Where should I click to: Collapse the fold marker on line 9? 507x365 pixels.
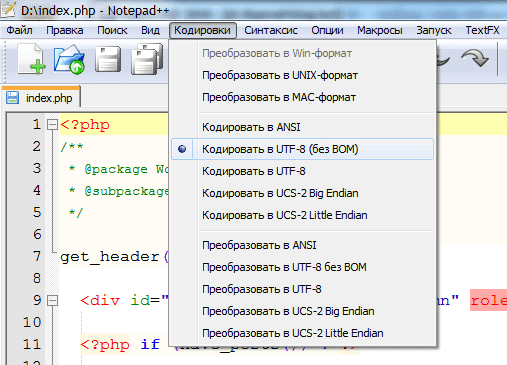(x=52, y=300)
